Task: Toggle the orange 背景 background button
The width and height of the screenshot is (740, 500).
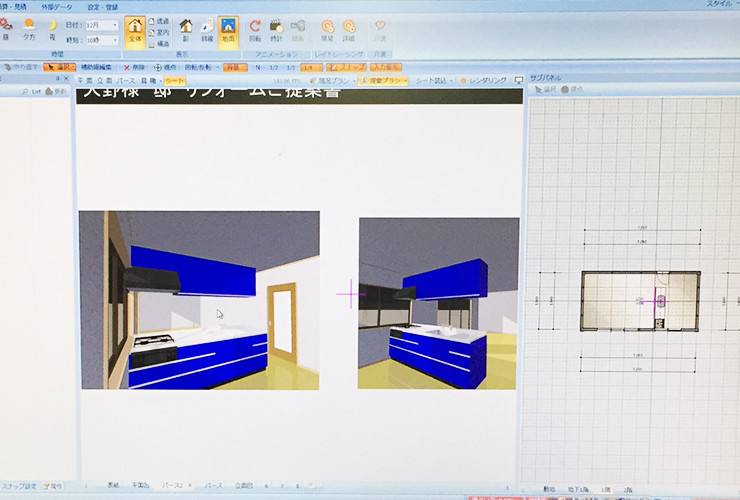Action: (235, 68)
